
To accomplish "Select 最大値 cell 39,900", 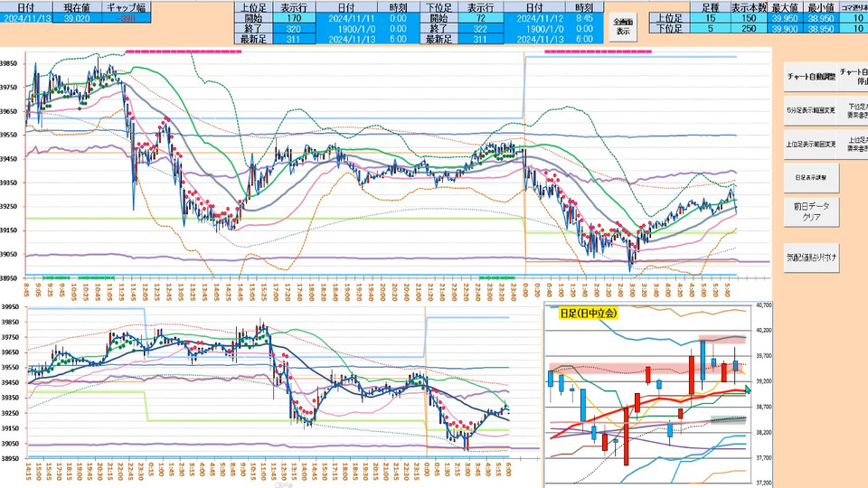I will coord(786,29).
